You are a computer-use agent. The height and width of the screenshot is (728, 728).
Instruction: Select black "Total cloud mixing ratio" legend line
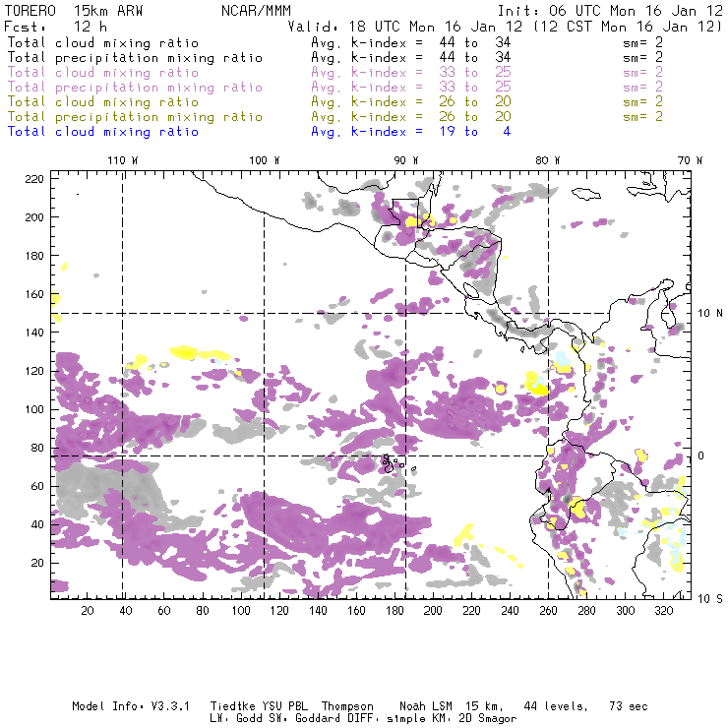tap(103, 43)
